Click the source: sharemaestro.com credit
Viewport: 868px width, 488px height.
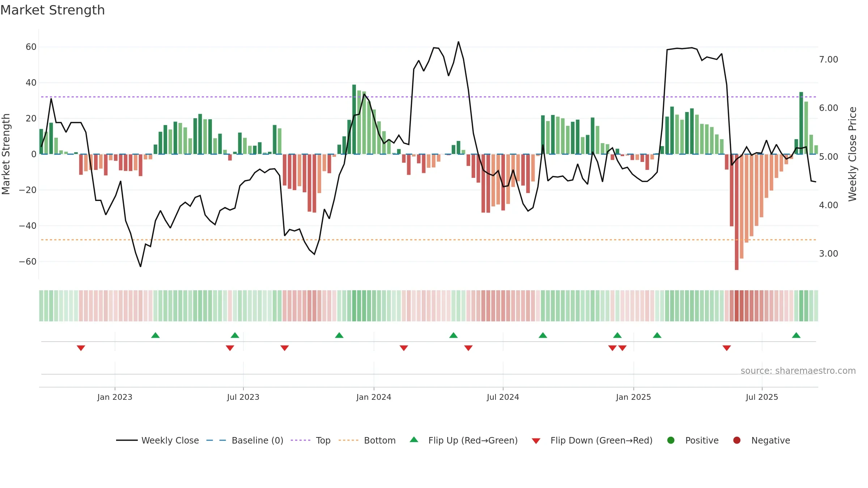(x=798, y=371)
